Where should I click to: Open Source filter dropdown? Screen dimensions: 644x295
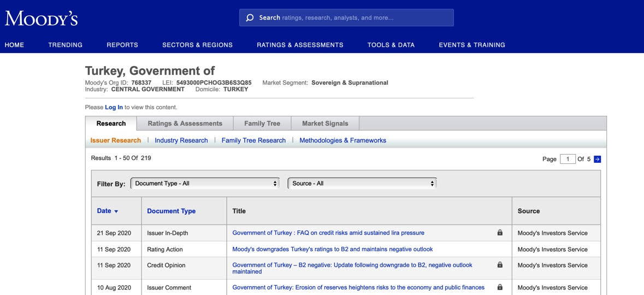click(x=362, y=184)
